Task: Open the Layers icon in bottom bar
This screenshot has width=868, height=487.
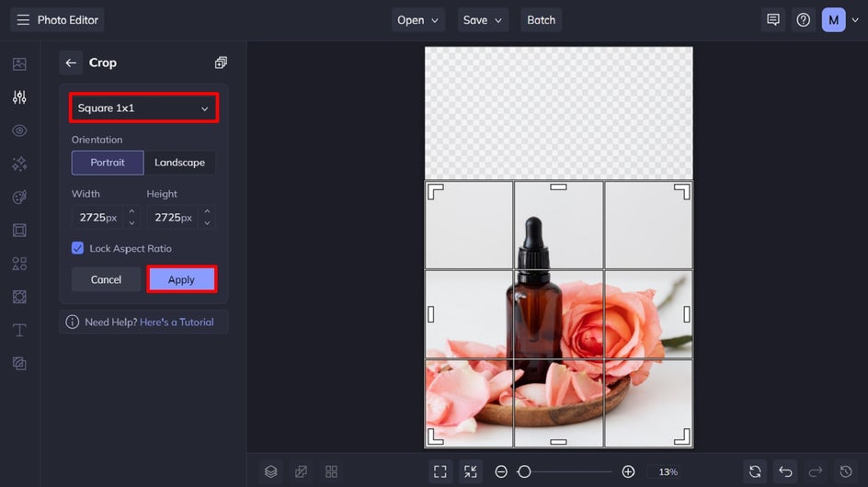Action: point(270,471)
